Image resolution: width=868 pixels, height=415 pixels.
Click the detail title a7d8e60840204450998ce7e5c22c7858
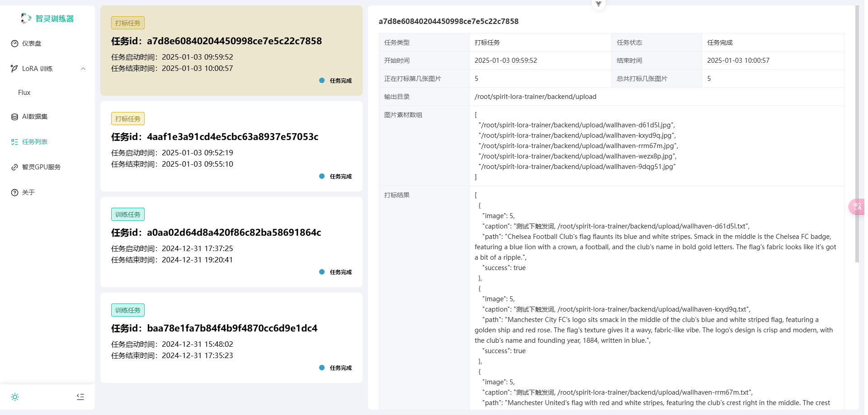click(448, 21)
